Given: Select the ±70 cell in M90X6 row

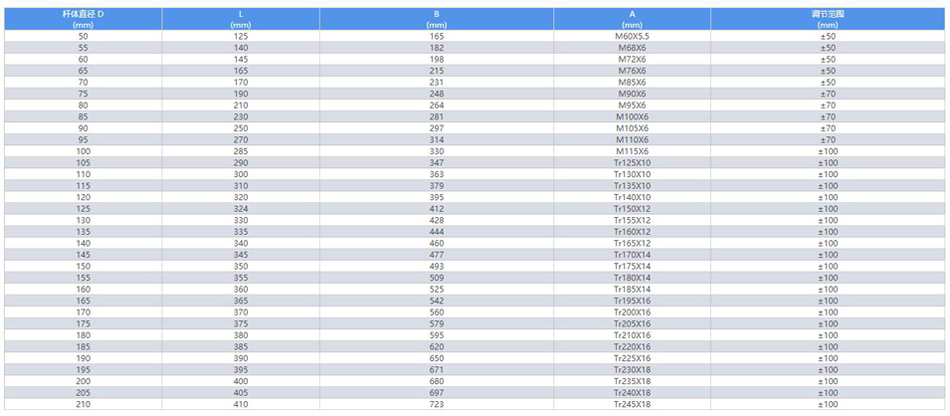Looking at the screenshot, I should [x=827, y=94].
